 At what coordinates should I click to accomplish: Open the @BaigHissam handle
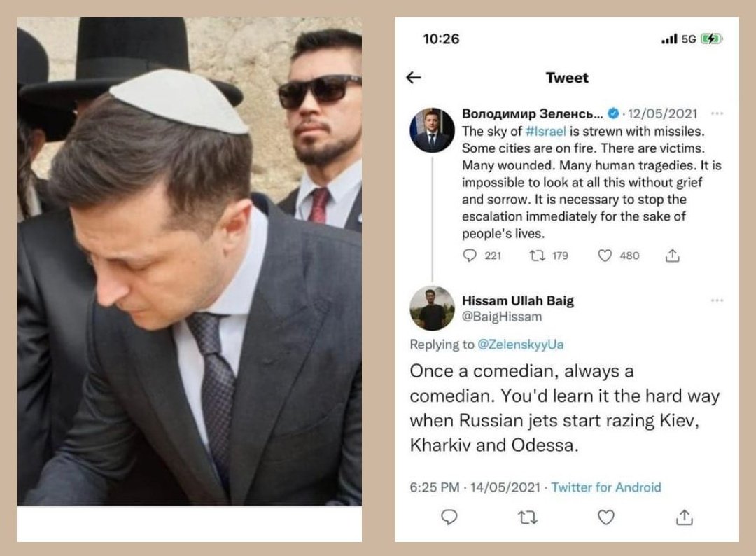click(x=502, y=317)
